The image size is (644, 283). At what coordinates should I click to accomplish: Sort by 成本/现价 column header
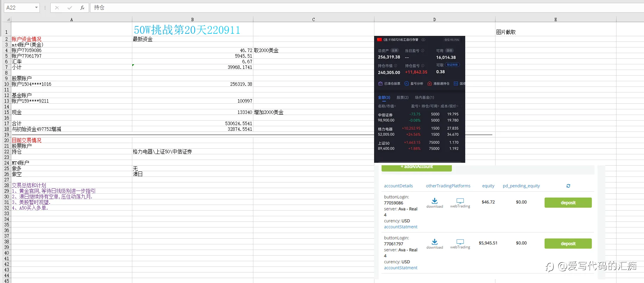pos(450,106)
